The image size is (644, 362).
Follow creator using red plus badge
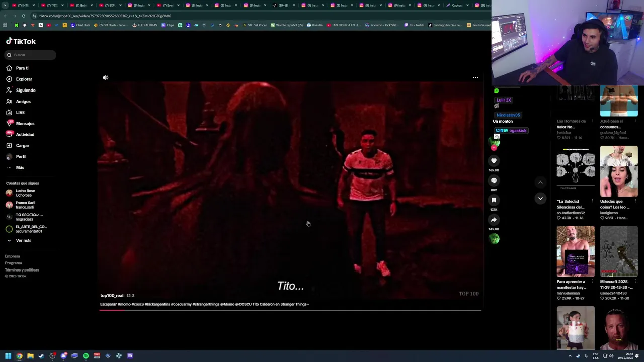click(494, 148)
